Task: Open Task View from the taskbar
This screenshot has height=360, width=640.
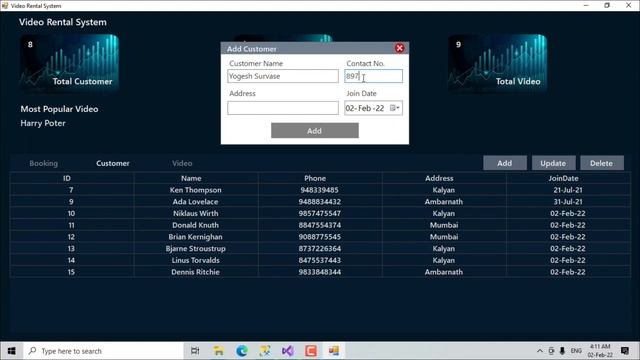Action: tap(195, 351)
